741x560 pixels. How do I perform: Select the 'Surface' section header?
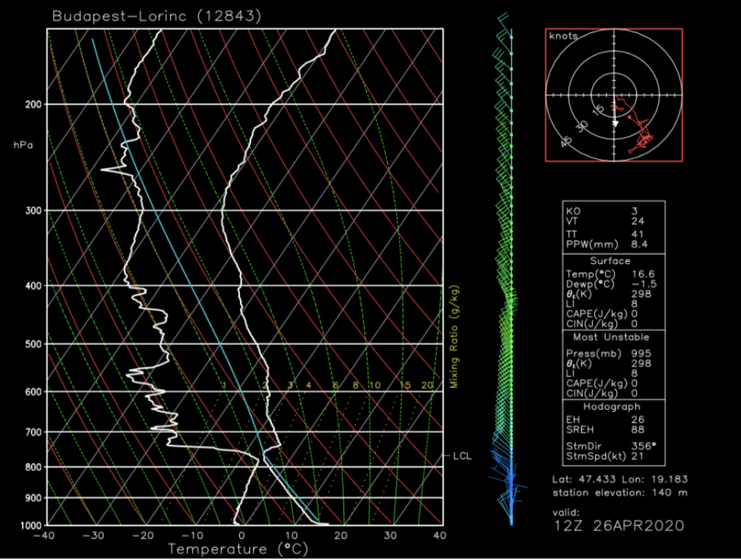coord(613,260)
